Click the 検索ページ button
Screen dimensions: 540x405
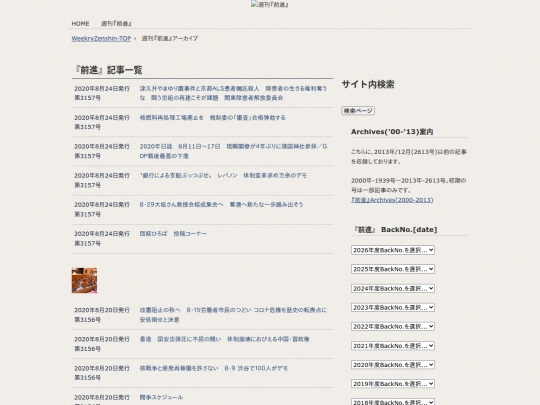pos(358,111)
